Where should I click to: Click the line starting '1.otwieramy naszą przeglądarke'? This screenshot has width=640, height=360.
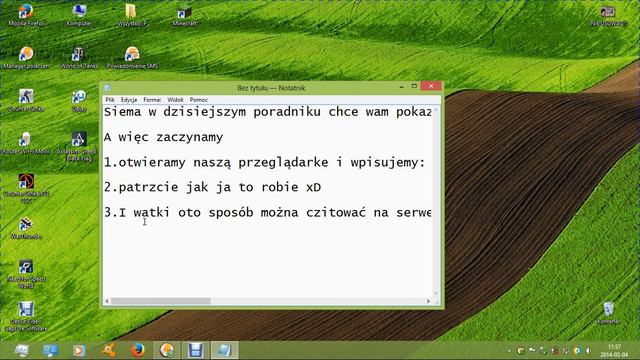pos(264,162)
